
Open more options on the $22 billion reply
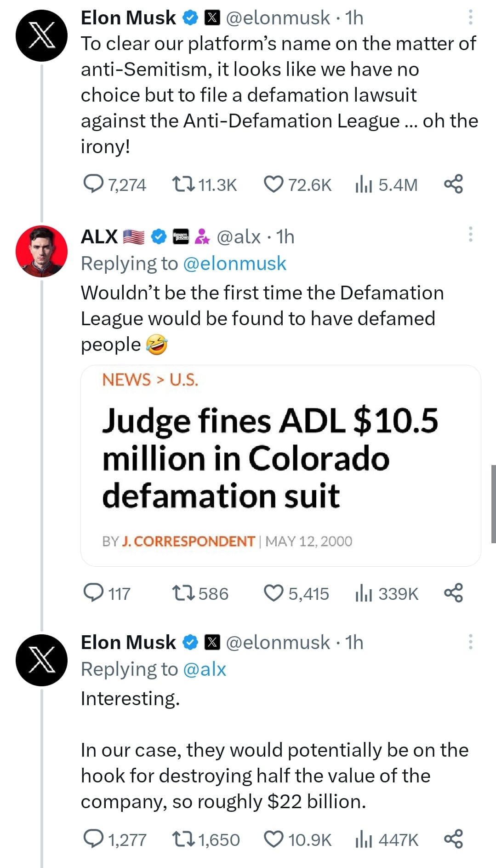pyautogui.click(x=470, y=642)
